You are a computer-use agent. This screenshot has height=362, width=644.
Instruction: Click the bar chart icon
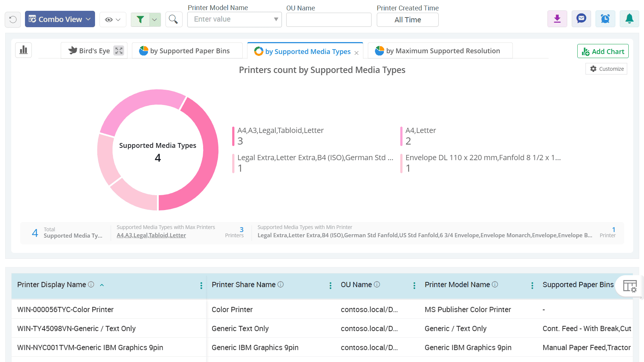[23, 50]
